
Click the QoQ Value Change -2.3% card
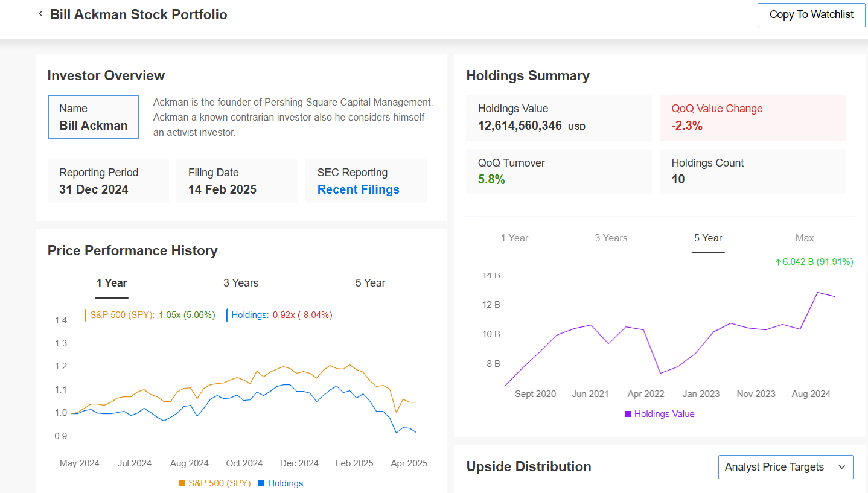point(753,118)
